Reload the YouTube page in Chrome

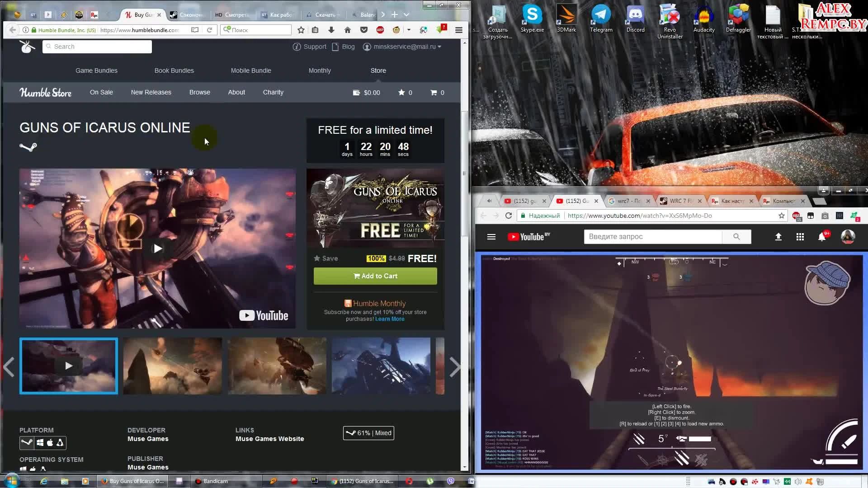(x=509, y=216)
